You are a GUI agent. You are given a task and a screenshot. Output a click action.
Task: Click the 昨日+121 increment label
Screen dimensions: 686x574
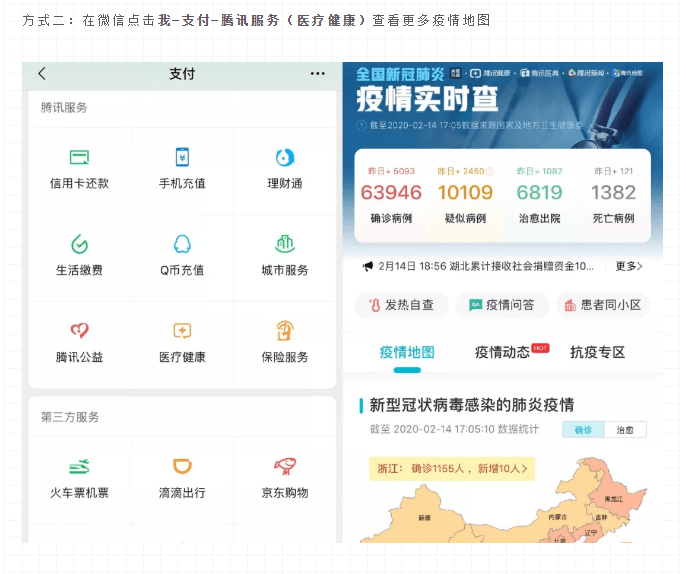[613, 172]
